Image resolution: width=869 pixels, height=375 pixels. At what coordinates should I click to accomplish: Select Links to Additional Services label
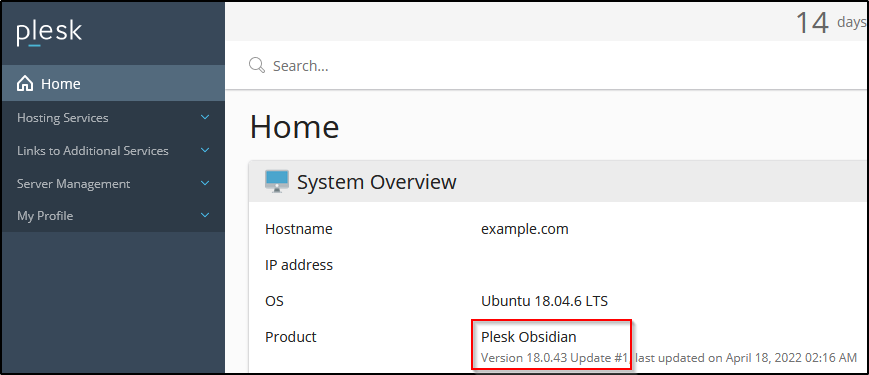(x=93, y=151)
